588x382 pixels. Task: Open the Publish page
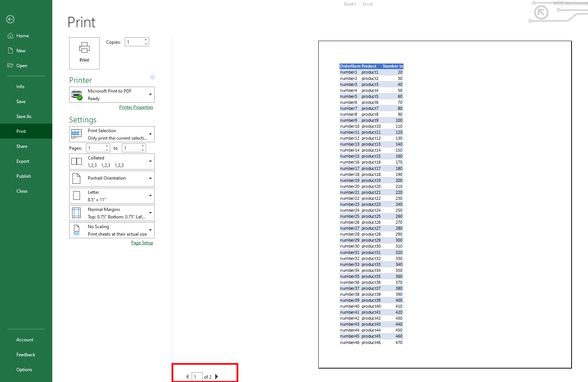click(x=26, y=176)
